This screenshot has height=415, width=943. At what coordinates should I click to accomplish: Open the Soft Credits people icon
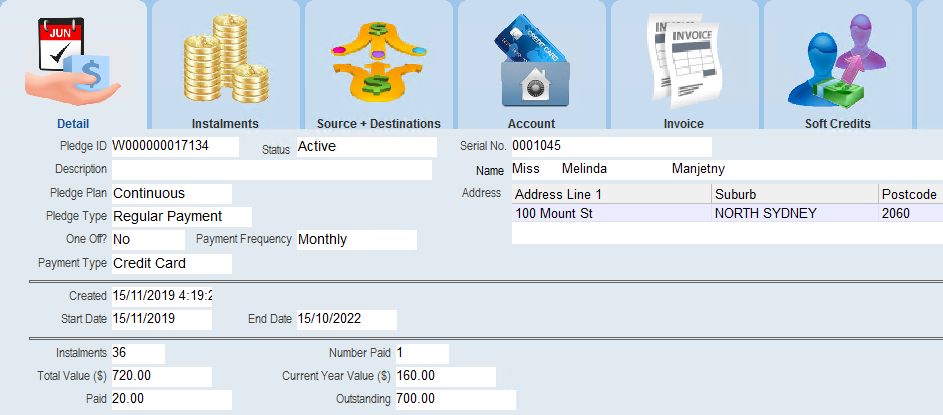[838, 61]
